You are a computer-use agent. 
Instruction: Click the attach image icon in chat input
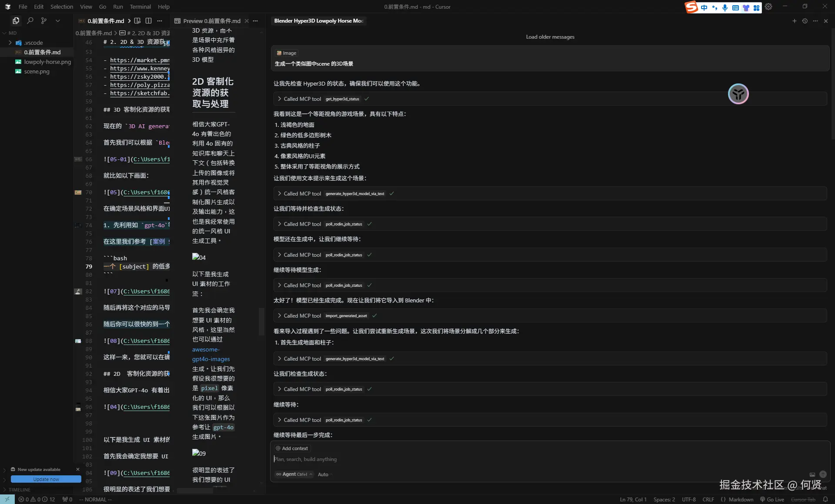(x=812, y=474)
